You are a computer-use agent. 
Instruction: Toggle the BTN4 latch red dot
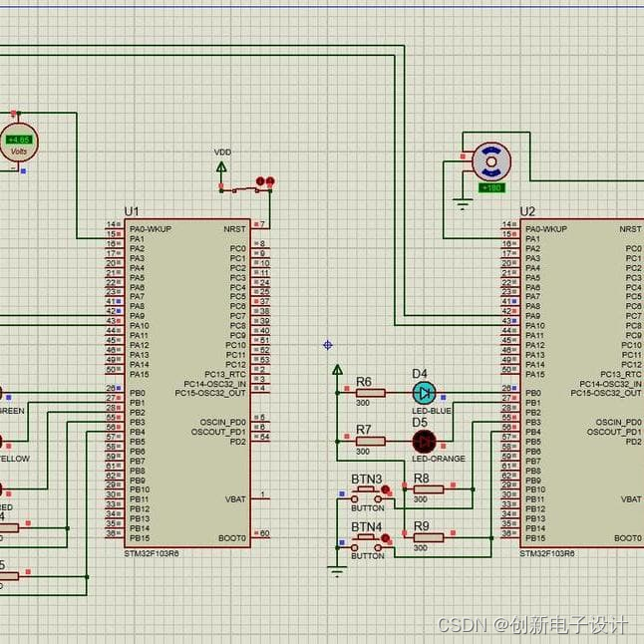[385, 538]
